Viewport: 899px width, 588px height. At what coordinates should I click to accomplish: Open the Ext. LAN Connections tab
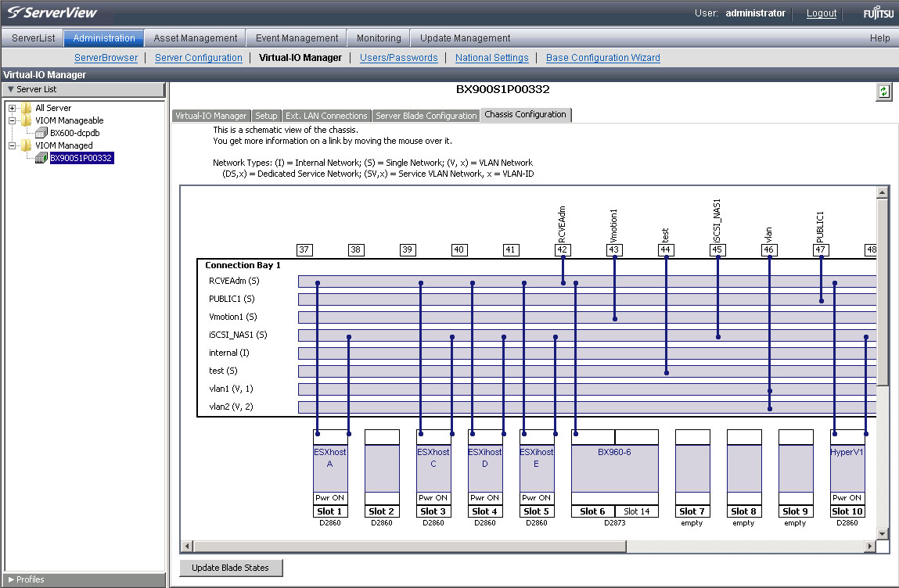tap(325, 116)
